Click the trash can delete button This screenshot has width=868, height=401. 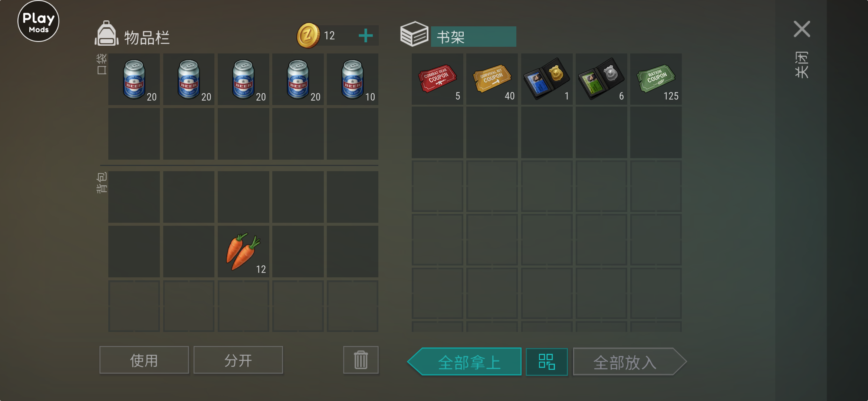tap(361, 360)
